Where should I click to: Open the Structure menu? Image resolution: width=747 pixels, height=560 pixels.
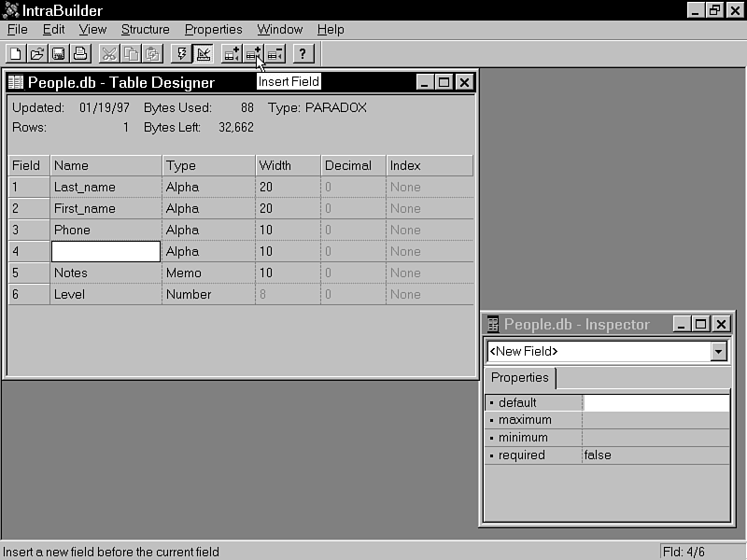(145, 29)
